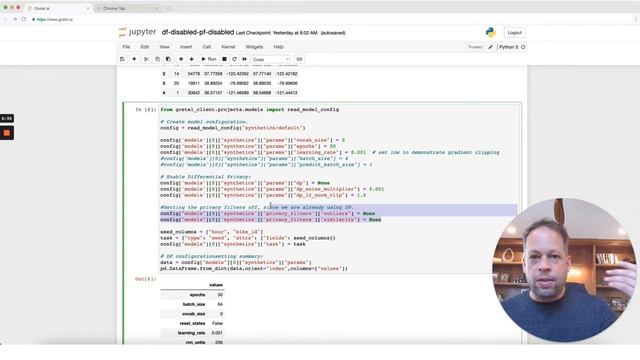This screenshot has height=360, width=640.
Task: Click the orange stop recording button
Action: (x=7, y=133)
